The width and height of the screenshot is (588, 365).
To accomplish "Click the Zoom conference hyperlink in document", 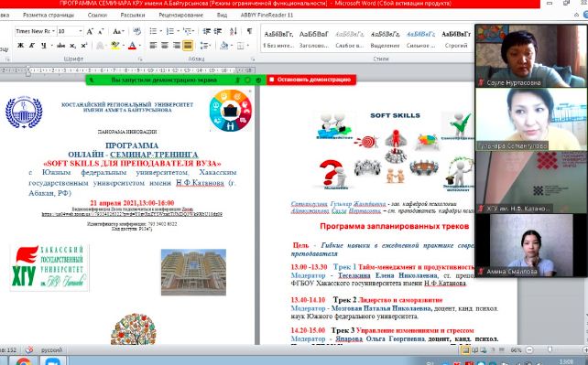I will coord(132,214).
